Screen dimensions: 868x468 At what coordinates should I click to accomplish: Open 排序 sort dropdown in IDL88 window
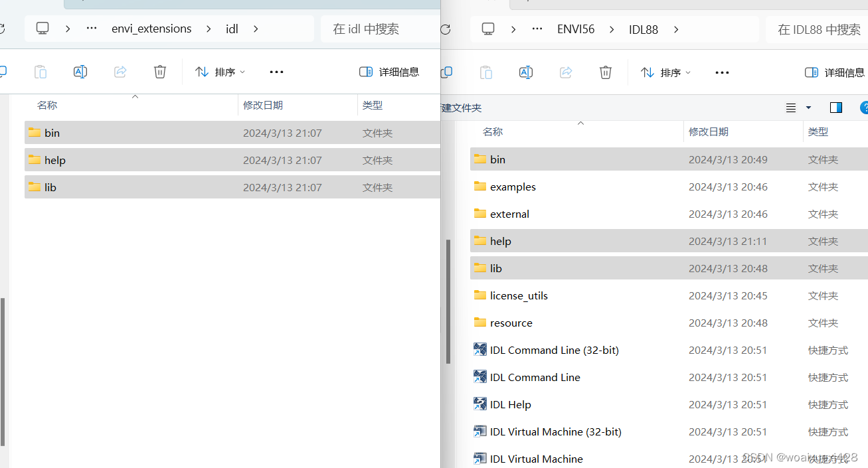coord(665,72)
